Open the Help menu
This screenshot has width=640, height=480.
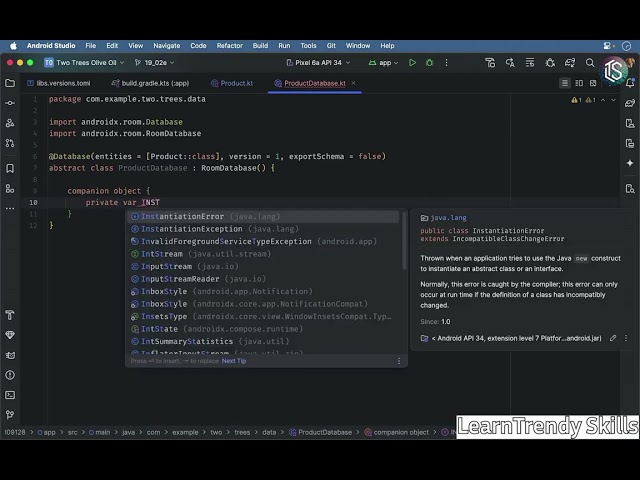point(387,46)
